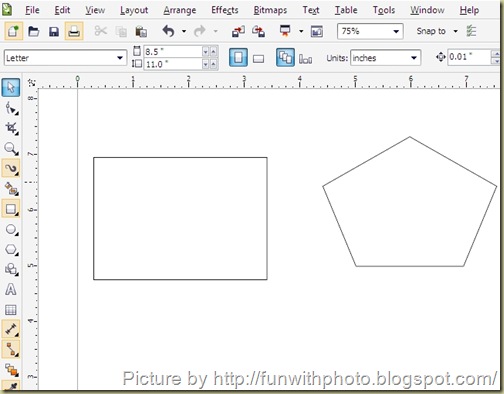504x394 pixels.
Task: Open the File menu
Action: point(32,10)
